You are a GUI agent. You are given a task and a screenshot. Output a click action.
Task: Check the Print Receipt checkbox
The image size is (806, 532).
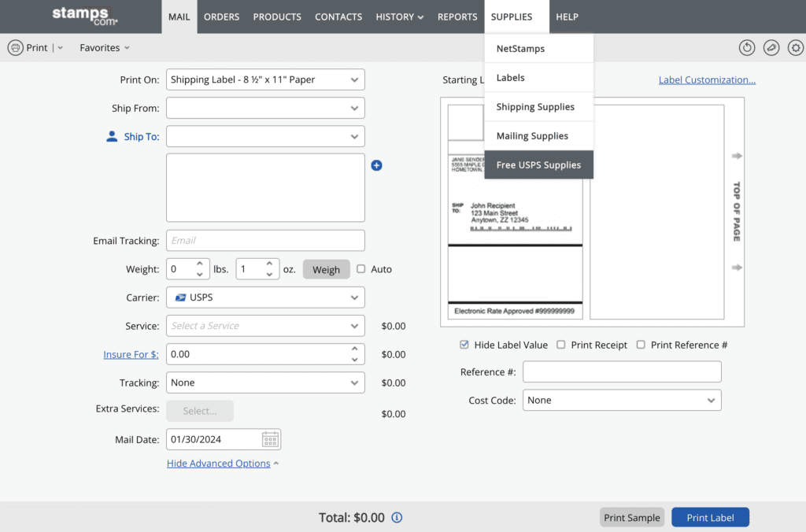tap(561, 345)
